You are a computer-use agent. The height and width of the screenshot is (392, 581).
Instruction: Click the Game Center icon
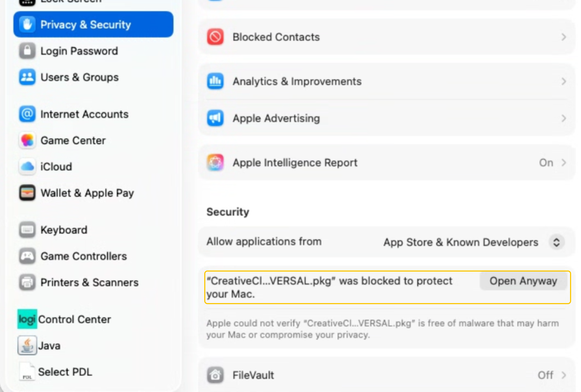click(27, 140)
